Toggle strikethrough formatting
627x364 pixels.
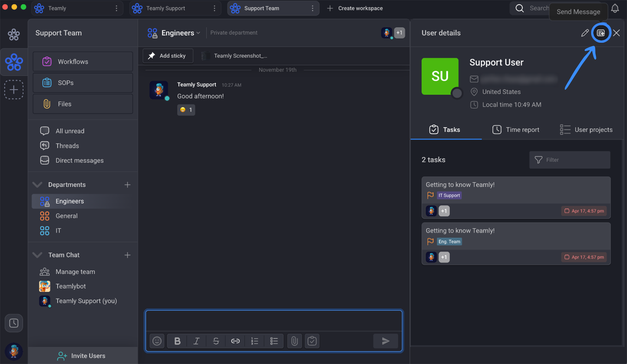coord(216,341)
